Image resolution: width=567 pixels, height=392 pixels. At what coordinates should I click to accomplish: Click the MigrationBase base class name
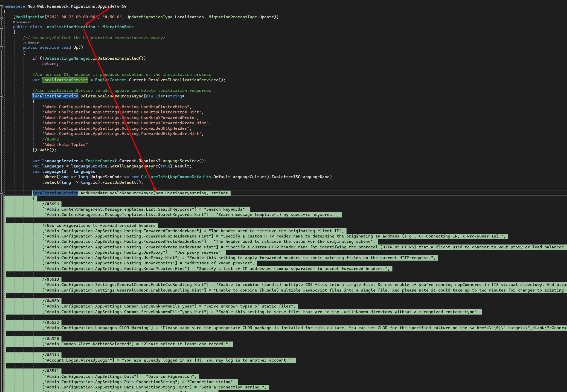pyautogui.click(x=118, y=27)
